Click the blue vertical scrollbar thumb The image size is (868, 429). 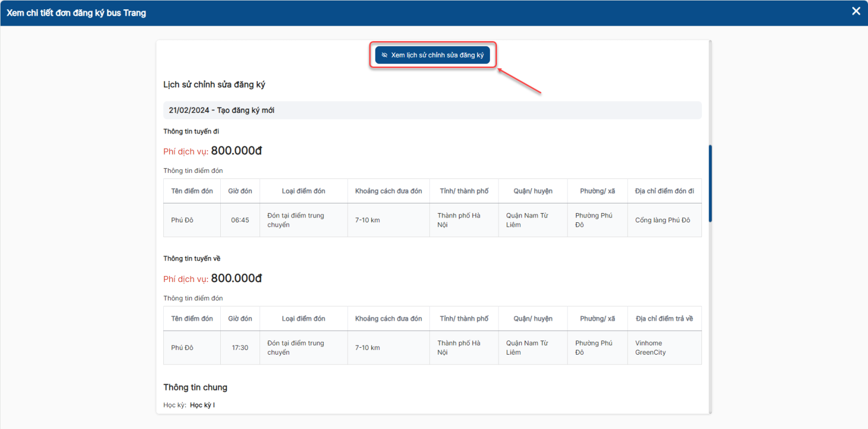710,183
